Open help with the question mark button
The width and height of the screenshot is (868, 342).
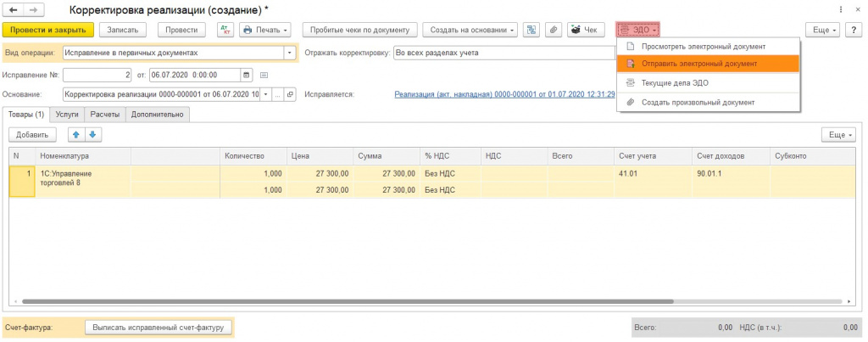[x=853, y=30]
